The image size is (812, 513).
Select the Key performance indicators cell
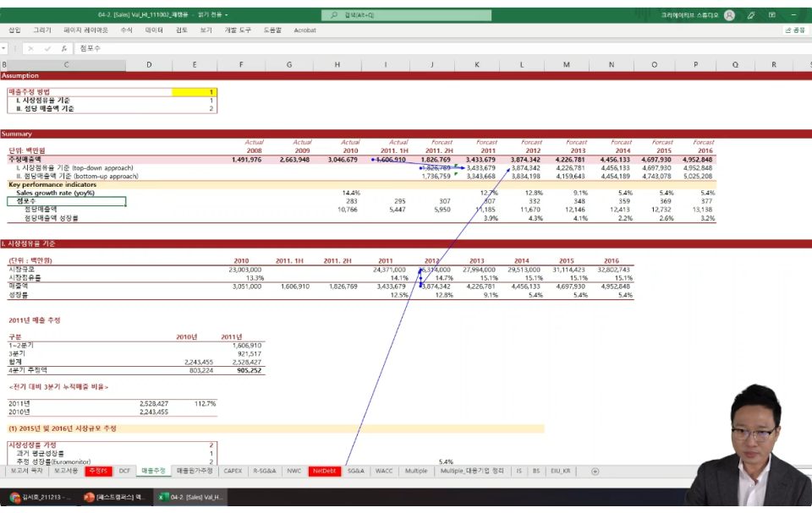pos(66,184)
